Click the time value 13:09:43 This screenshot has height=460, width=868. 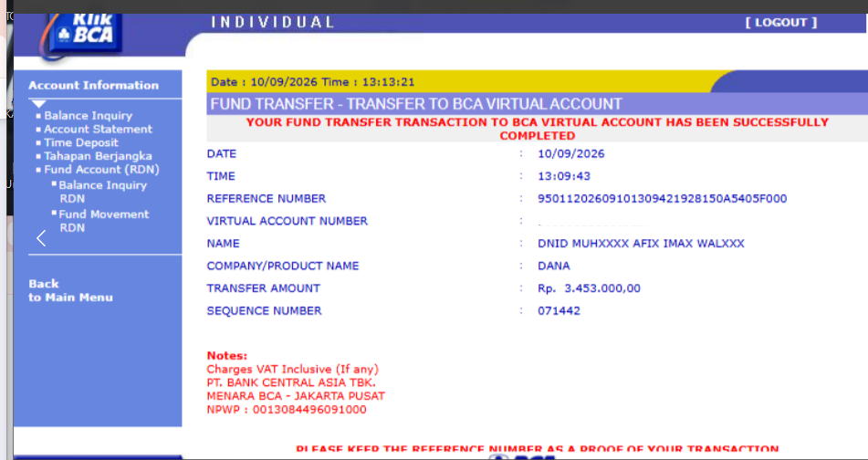(564, 176)
